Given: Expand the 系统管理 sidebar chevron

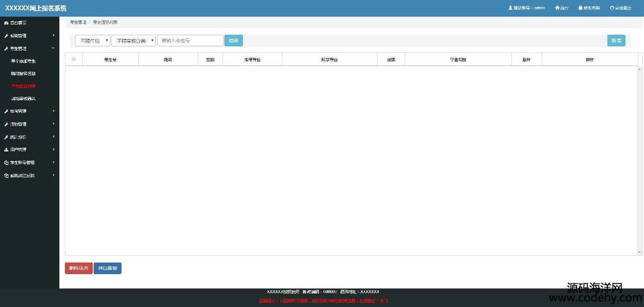Looking at the screenshot, I should (x=53, y=36).
